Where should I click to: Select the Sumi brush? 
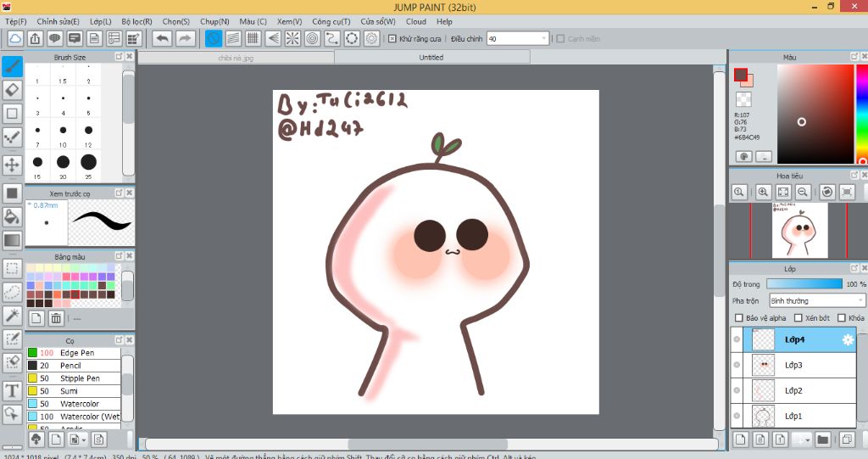coord(74,391)
